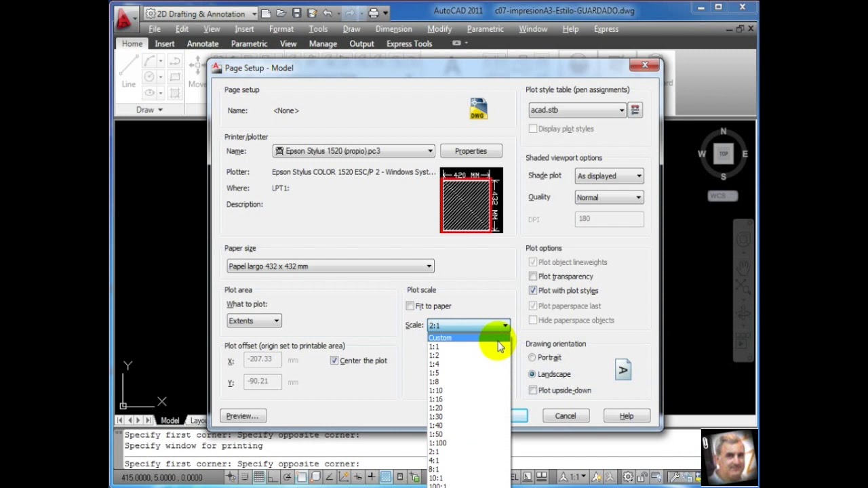Toggle Polar Tracking in status bar
Screen dimensions: 868x488
click(x=288, y=477)
